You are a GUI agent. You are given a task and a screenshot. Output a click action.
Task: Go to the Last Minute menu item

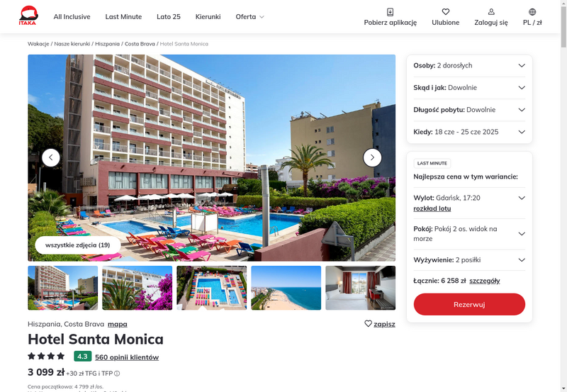tap(123, 16)
